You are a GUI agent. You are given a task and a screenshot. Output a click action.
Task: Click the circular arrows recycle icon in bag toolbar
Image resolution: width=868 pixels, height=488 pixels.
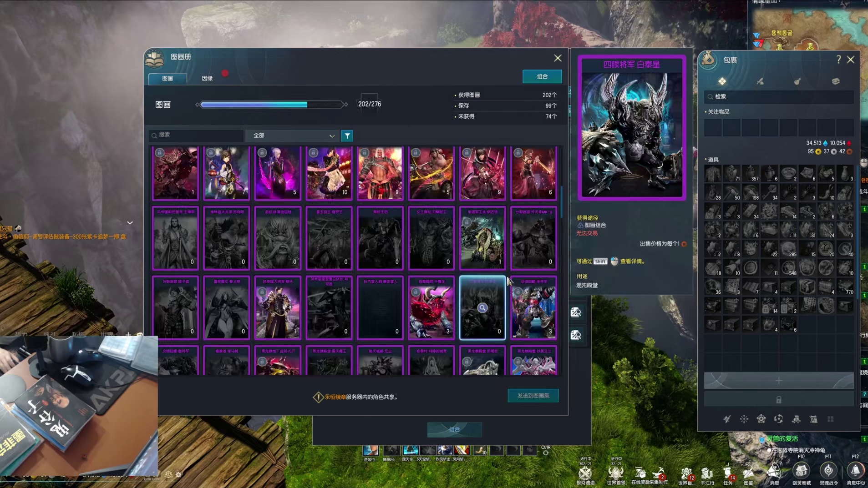point(778,419)
